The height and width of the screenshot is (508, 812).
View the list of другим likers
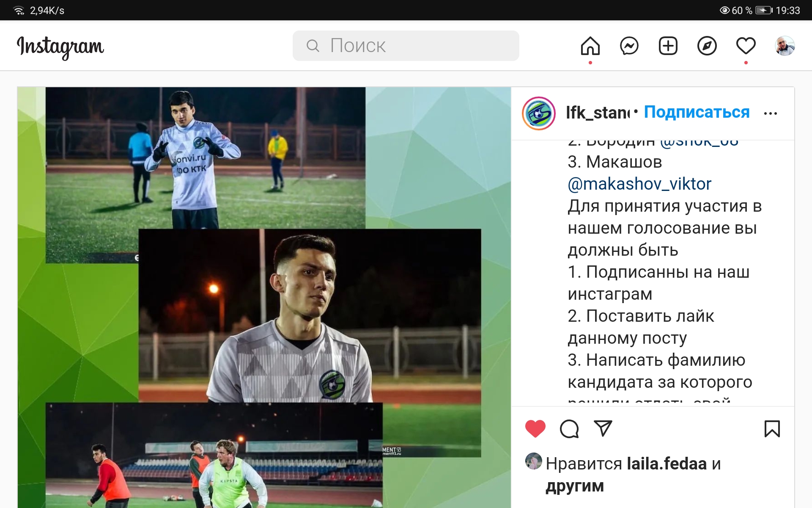(x=574, y=486)
